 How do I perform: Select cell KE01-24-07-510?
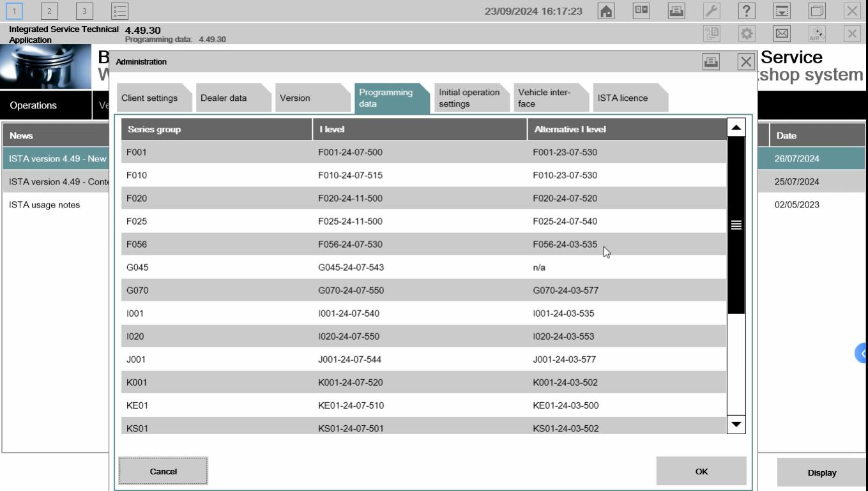420,405
